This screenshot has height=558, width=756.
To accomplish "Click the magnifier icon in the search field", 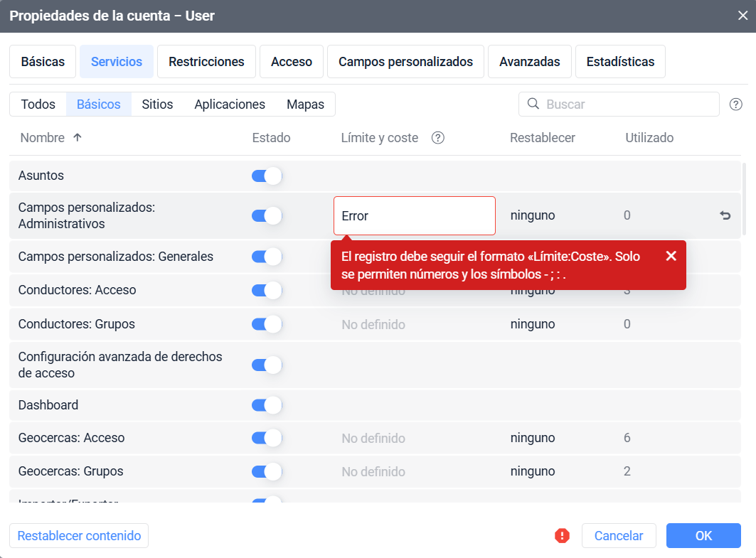I will (533, 104).
